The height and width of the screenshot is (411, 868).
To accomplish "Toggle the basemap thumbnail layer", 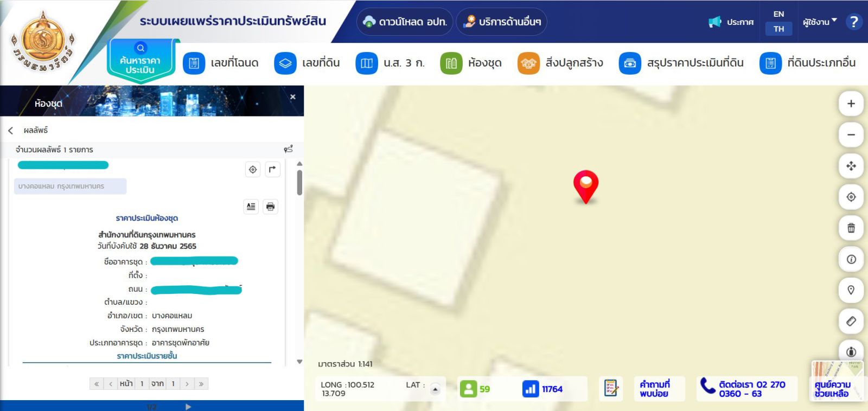I will (836, 380).
